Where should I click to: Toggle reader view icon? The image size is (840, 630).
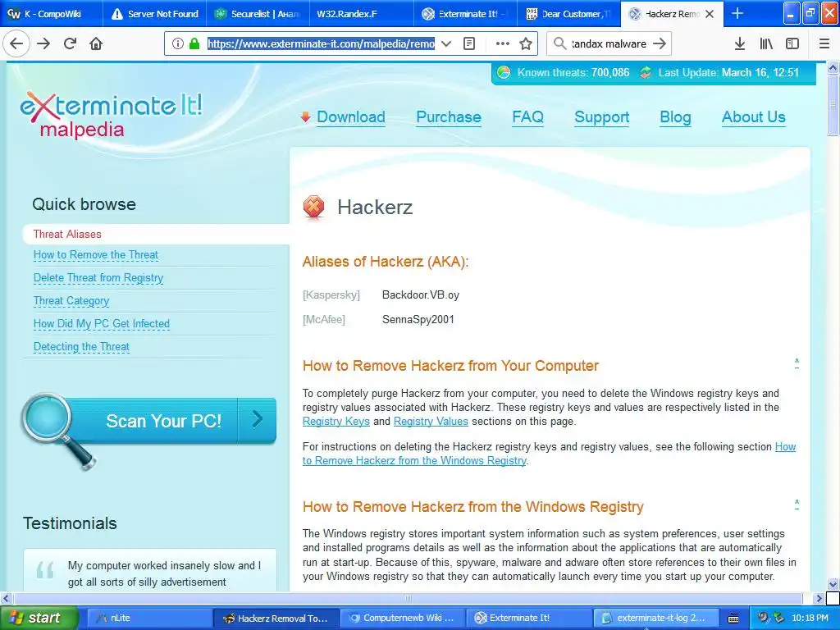[x=469, y=43]
